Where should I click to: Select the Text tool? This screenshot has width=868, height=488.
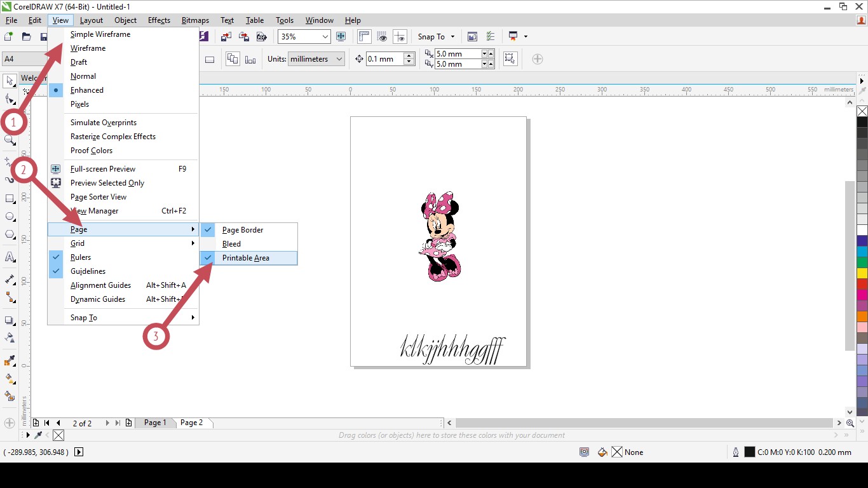coord(10,257)
